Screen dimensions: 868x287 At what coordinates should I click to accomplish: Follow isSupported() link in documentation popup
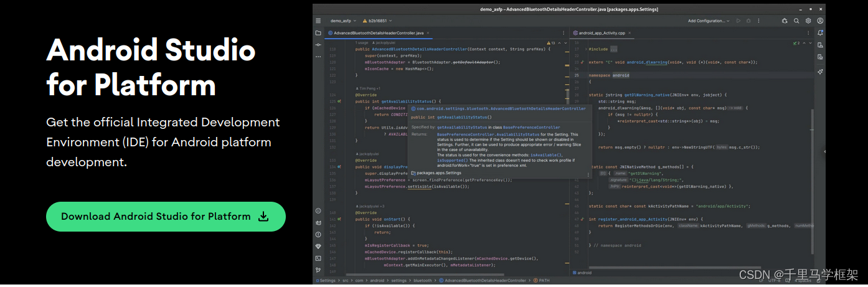point(453,160)
